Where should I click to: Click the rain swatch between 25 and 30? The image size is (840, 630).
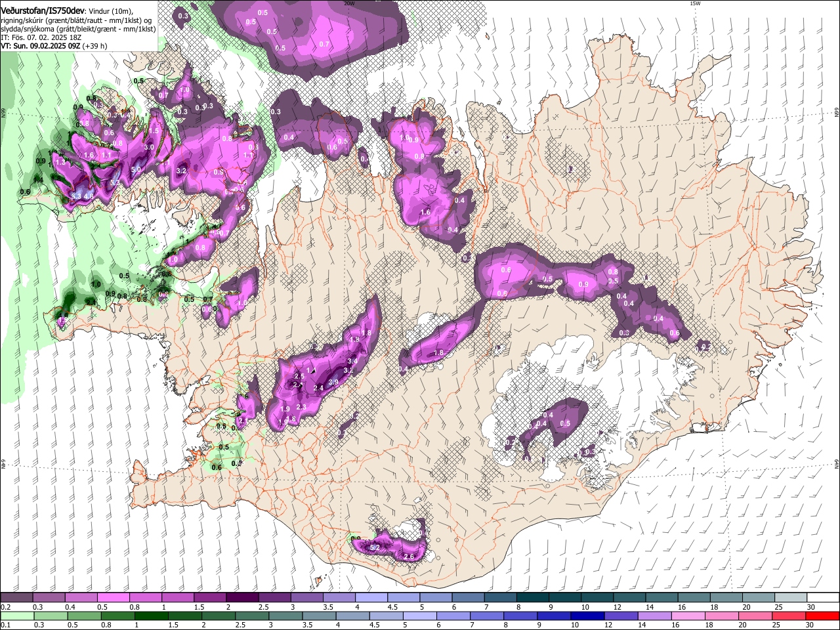coord(787,616)
